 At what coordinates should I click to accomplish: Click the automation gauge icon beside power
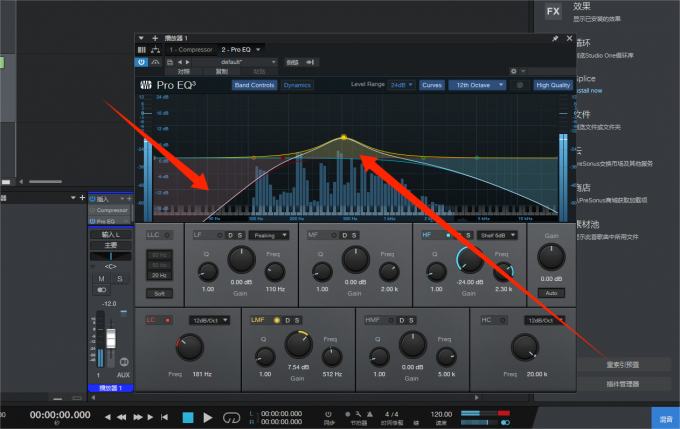coord(155,62)
